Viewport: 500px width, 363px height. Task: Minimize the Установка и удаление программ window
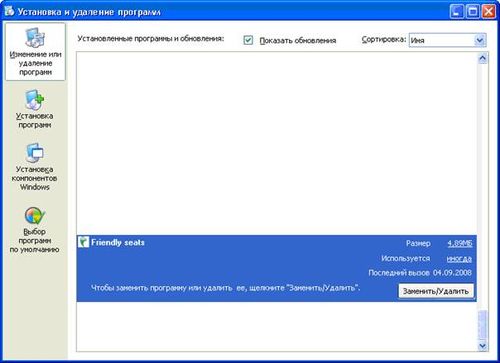(456, 12)
